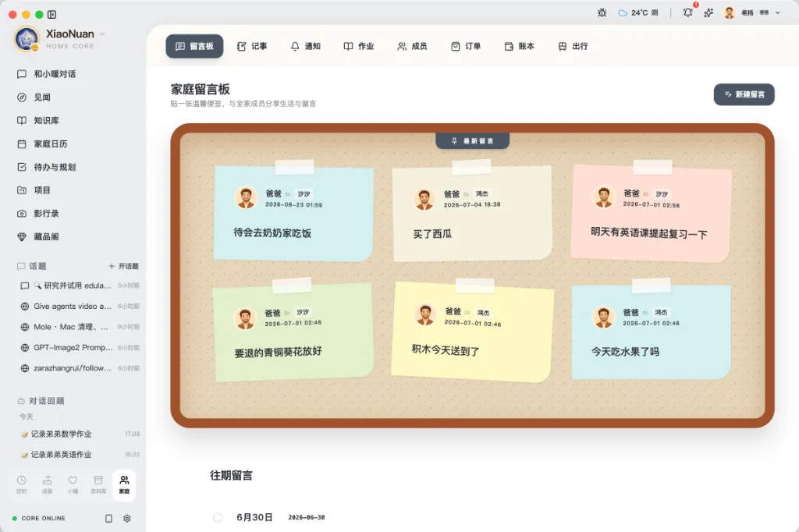
Task: Open conversation 记录弟弟英语作业
Action: 79,455
